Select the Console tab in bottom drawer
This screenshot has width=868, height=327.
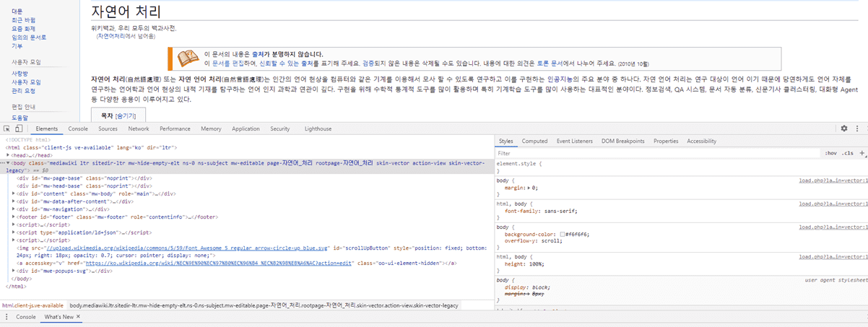point(26,317)
